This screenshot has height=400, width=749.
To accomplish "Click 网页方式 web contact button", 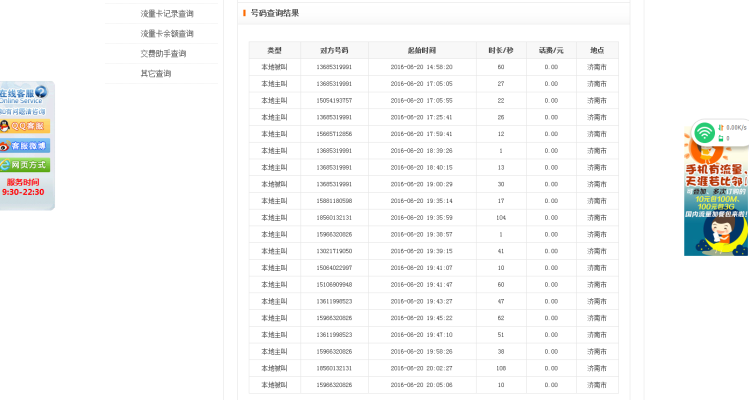I will tap(25, 165).
